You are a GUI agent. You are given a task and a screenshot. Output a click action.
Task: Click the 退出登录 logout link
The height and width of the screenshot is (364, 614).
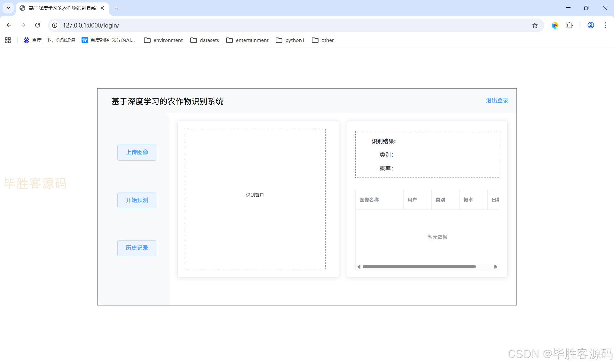[497, 100]
